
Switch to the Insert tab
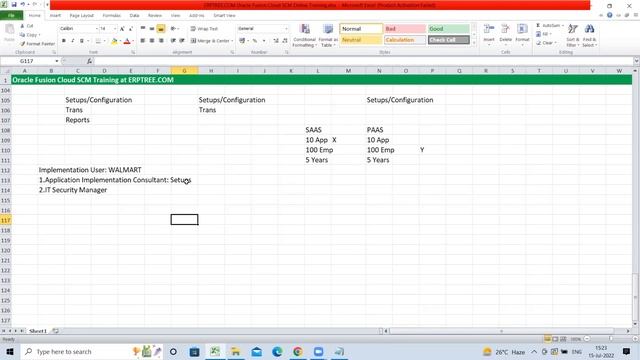(x=55, y=16)
